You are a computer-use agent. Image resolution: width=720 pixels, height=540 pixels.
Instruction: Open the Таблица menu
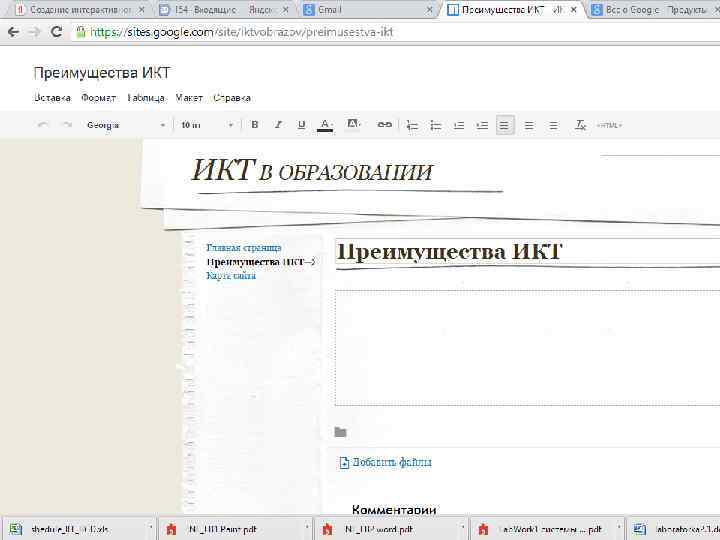pos(146,98)
